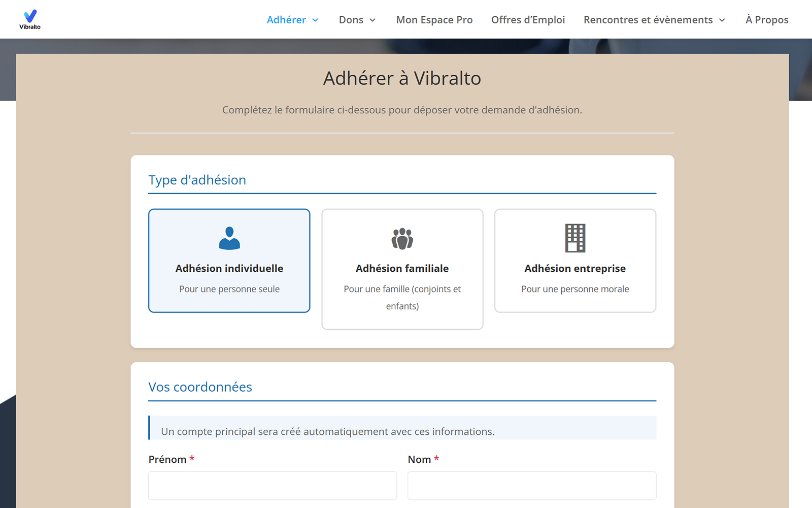Click the 'Adhérer à Vibralto' title

tap(402, 78)
